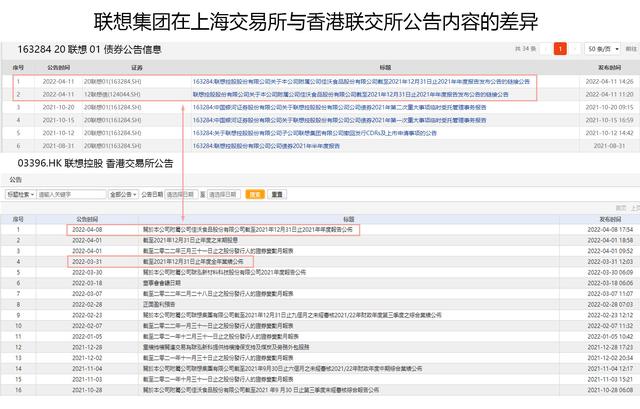Screen dimensions: 640x409
Task: Click the 2022-04-08 17:54 publish time cell
Action: [610, 229]
